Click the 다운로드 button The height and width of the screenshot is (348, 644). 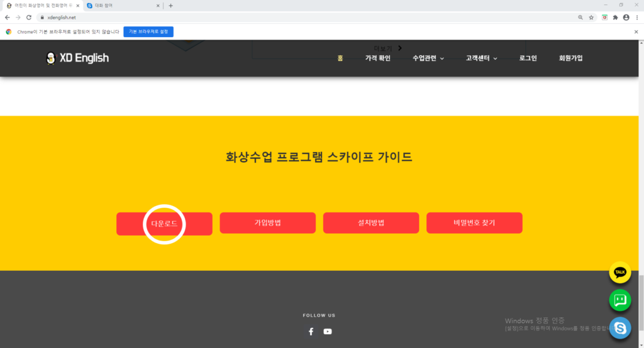(x=164, y=224)
